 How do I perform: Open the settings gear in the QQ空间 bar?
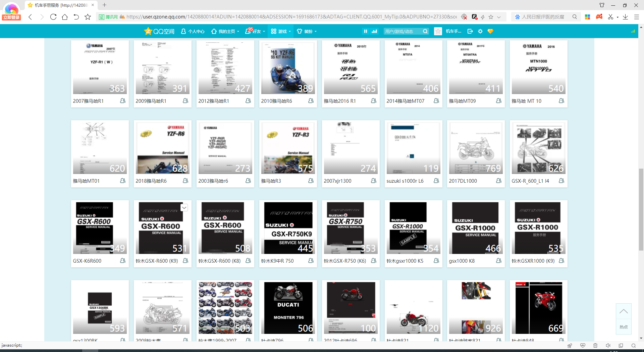[480, 31]
